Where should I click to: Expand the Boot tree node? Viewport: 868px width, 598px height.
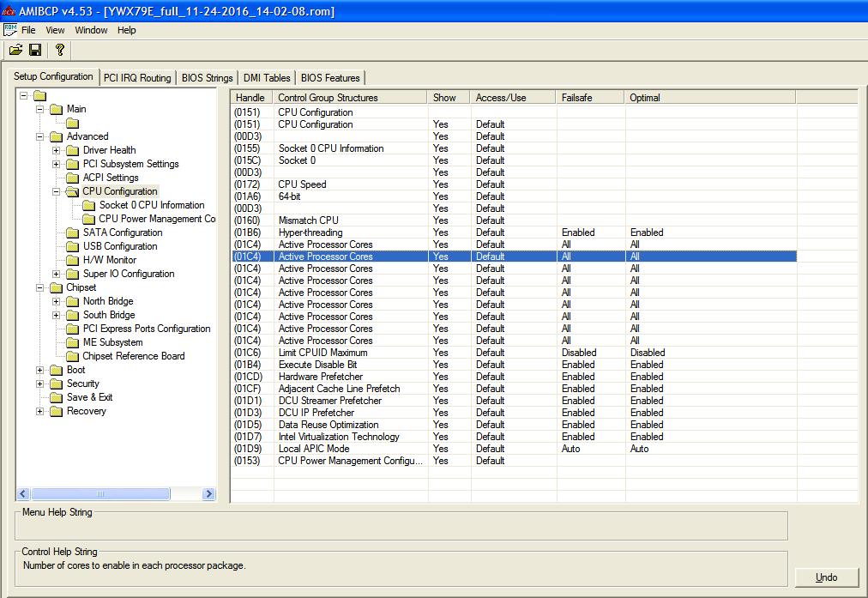[x=39, y=370]
